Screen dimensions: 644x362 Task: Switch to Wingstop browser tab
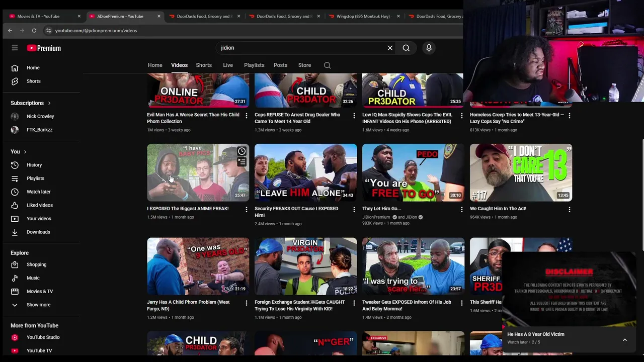click(x=363, y=16)
